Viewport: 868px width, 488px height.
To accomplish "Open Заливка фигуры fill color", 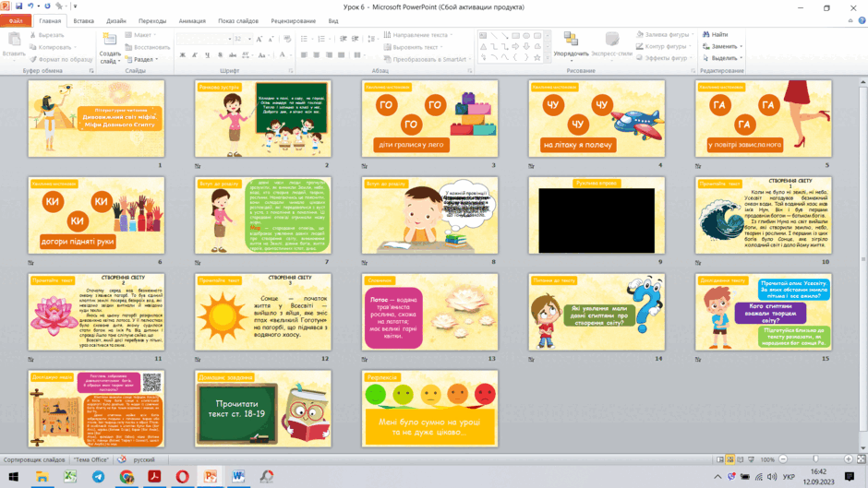I will pos(664,34).
